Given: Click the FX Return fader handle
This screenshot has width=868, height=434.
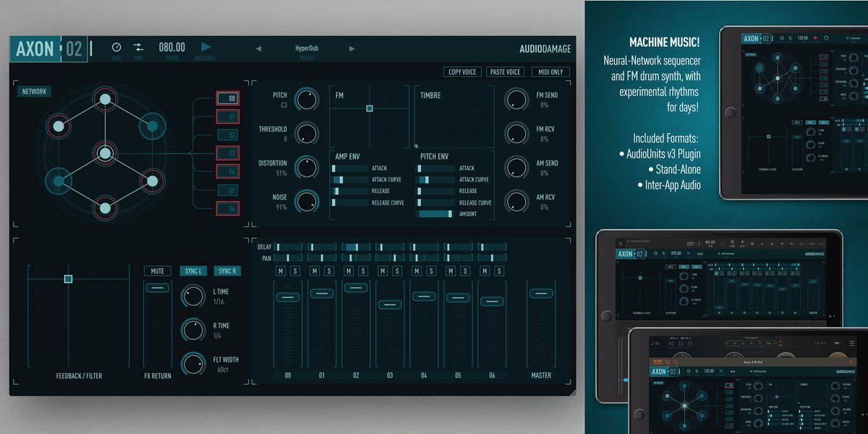Looking at the screenshot, I should pyautogui.click(x=157, y=288).
